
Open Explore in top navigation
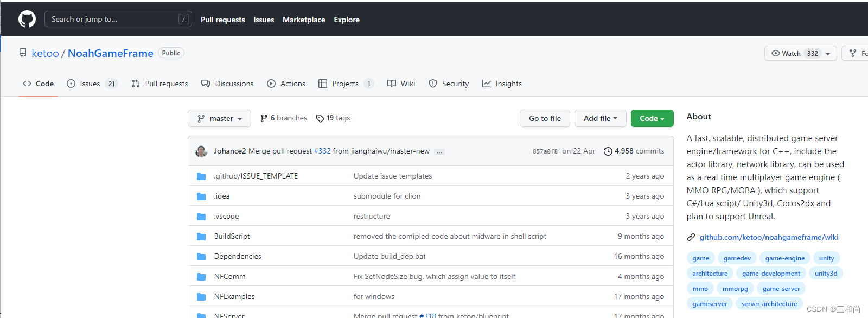coord(347,20)
